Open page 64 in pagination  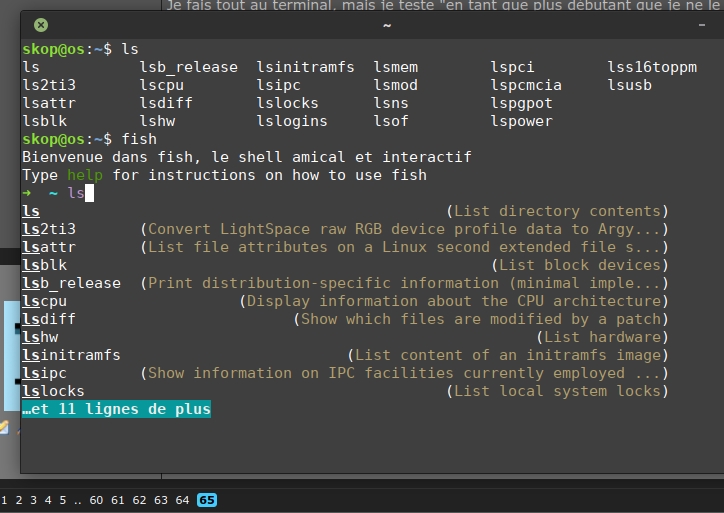[182, 500]
